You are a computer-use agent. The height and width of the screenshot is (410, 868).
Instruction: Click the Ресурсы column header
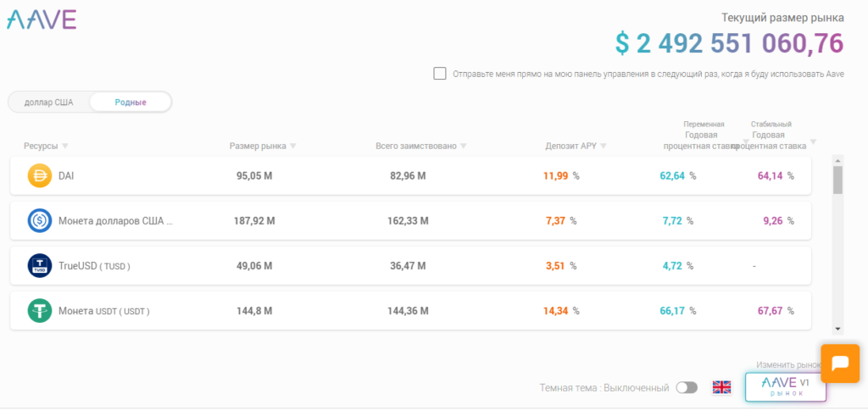coord(41,146)
